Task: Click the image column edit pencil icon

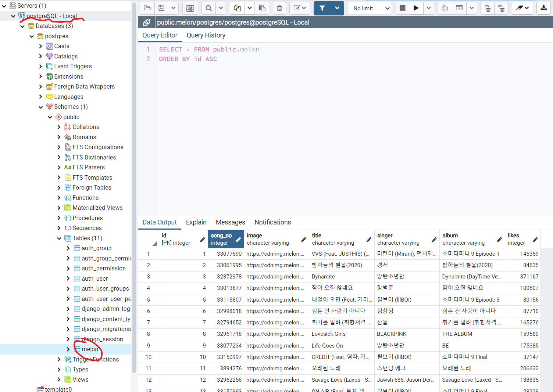Action: (x=304, y=240)
